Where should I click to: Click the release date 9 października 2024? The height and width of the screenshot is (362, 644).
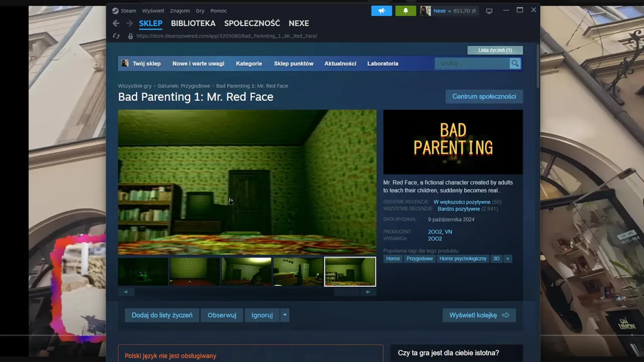[451, 220]
